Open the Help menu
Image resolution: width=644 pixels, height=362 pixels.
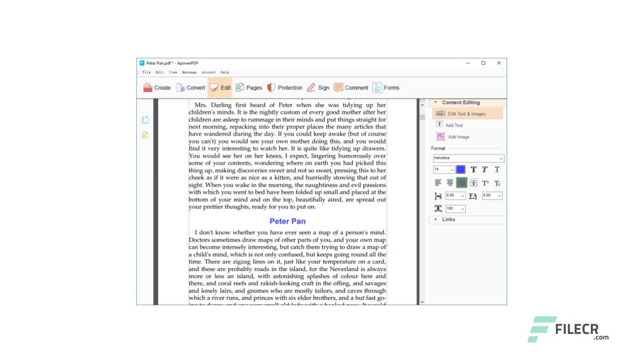point(224,72)
